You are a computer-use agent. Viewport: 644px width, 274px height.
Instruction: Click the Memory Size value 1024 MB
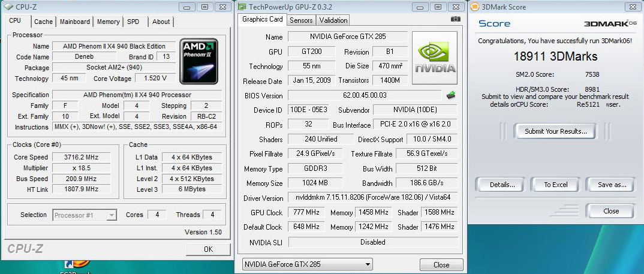click(x=315, y=183)
